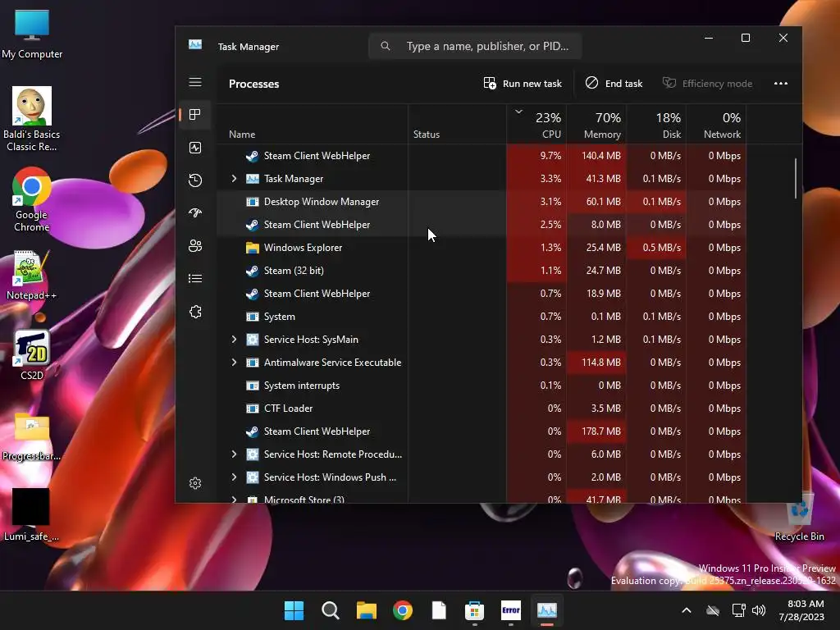
Task: Open the Task Manager hamburger navigation menu
Action: (x=195, y=82)
